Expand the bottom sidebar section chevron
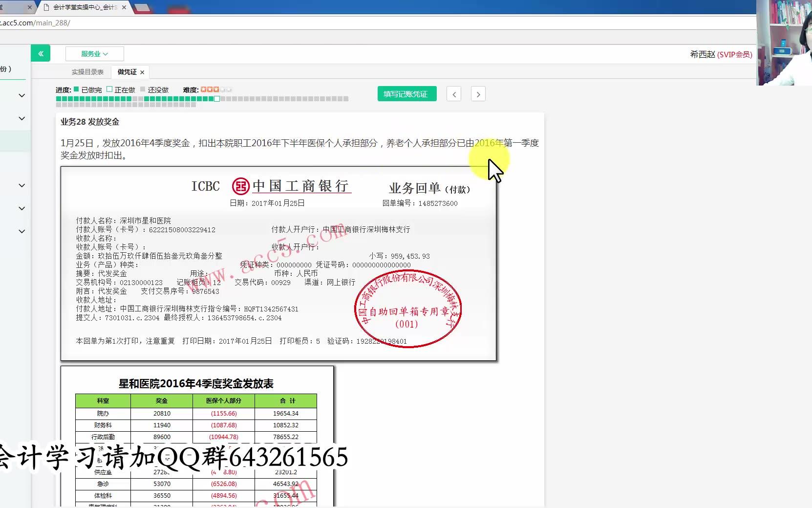The image size is (812, 508). 21,231
